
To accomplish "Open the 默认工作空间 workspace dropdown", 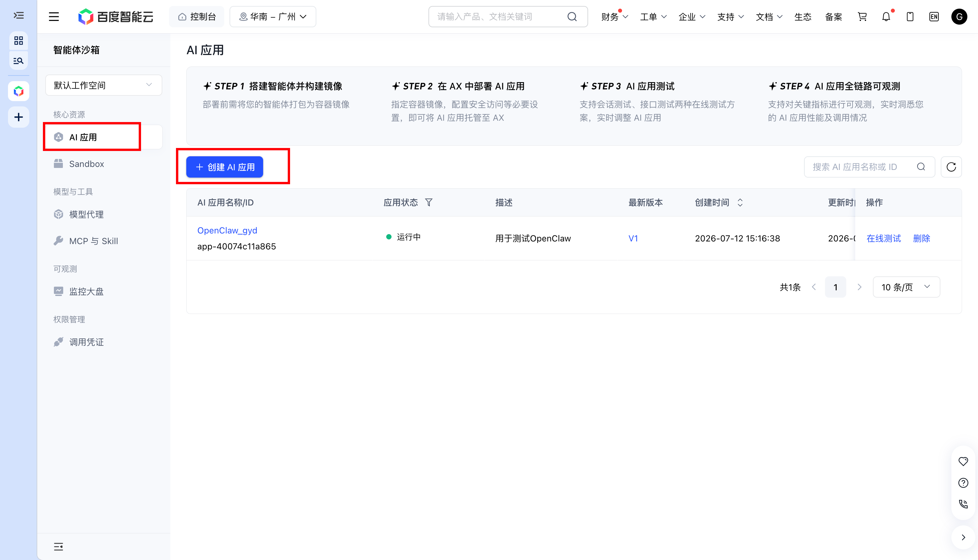I will tap(103, 85).
